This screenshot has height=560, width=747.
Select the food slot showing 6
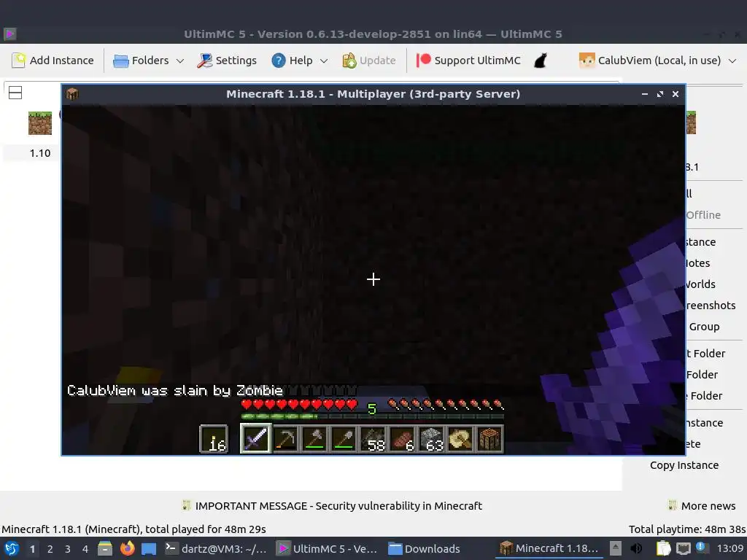402,438
